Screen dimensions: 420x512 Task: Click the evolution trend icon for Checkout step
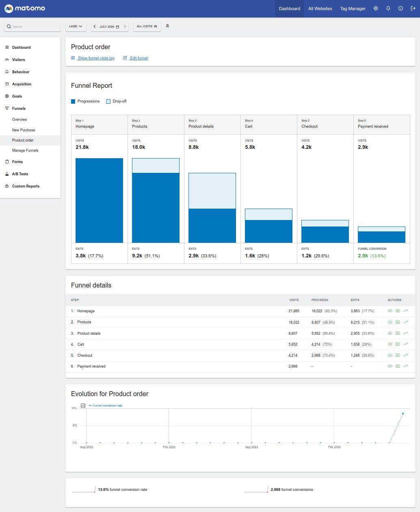(x=405, y=355)
